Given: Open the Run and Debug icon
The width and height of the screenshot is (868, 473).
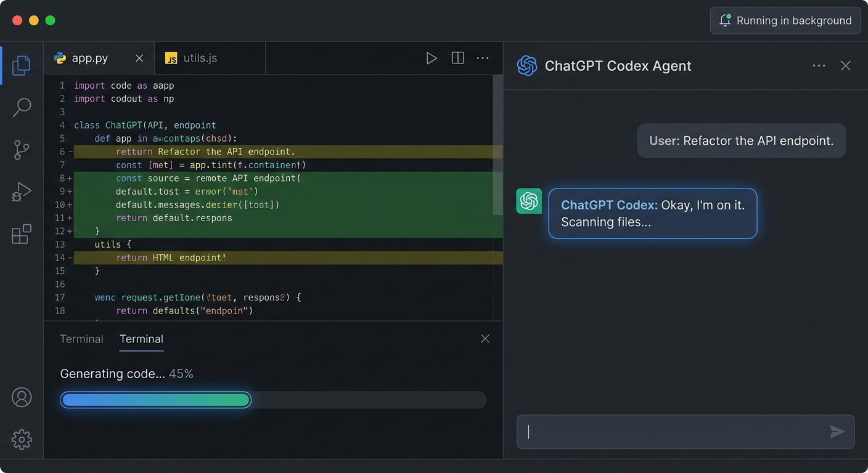Looking at the screenshot, I should (22, 192).
